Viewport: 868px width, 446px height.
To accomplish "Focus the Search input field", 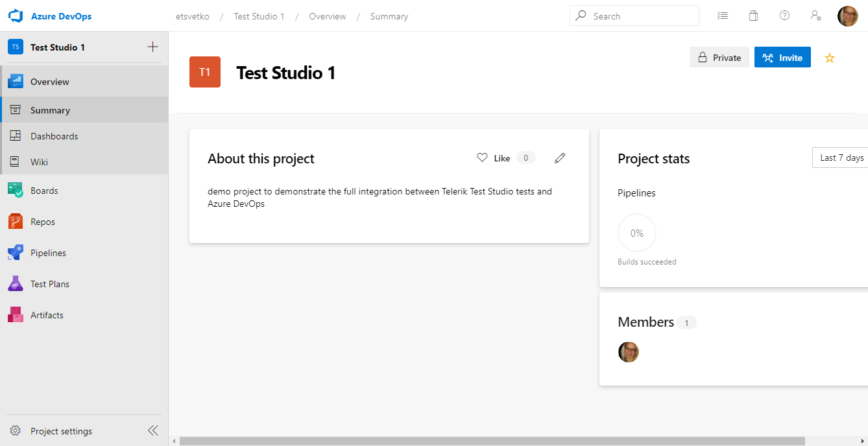I will 634,16.
